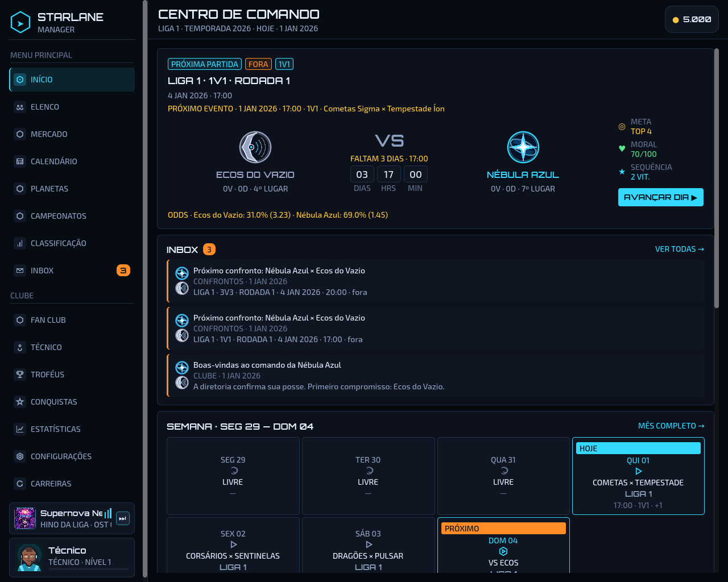The width and height of the screenshot is (728, 582).
Task: Open the Troféus trophy icon
Action: [x=20, y=375]
